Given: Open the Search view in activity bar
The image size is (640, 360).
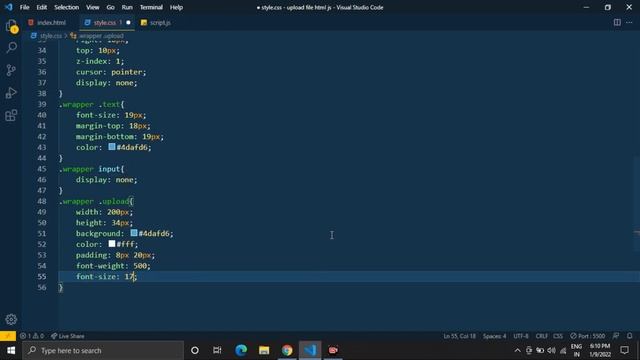Looking at the screenshot, I should coord(11,47).
